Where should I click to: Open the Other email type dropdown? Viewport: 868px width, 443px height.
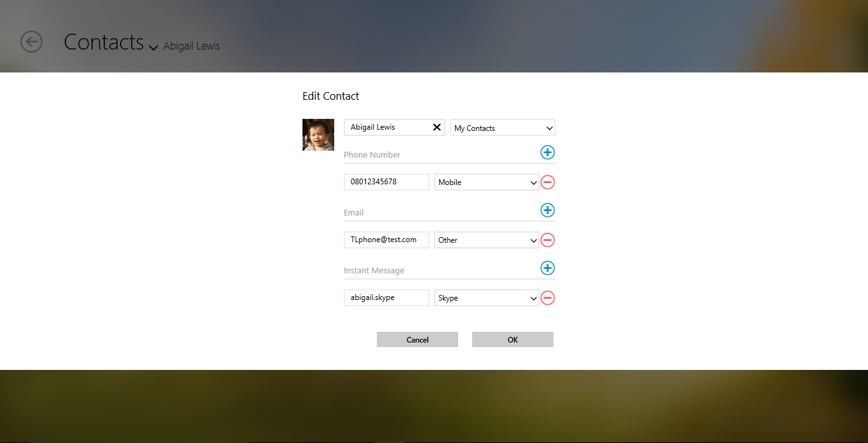point(486,240)
